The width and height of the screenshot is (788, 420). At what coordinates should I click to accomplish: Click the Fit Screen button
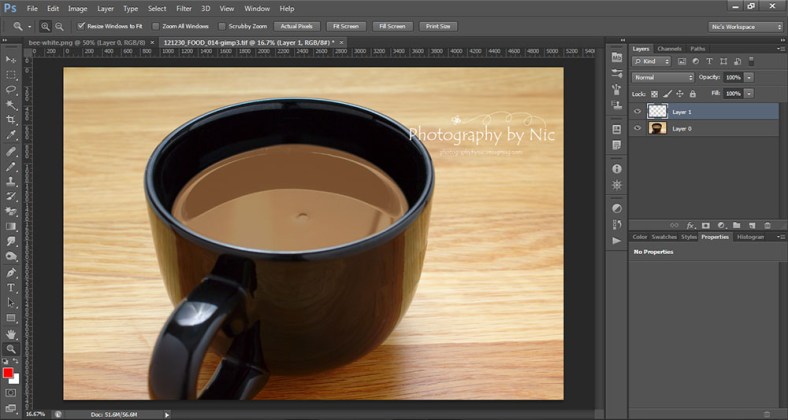click(x=345, y=26)
